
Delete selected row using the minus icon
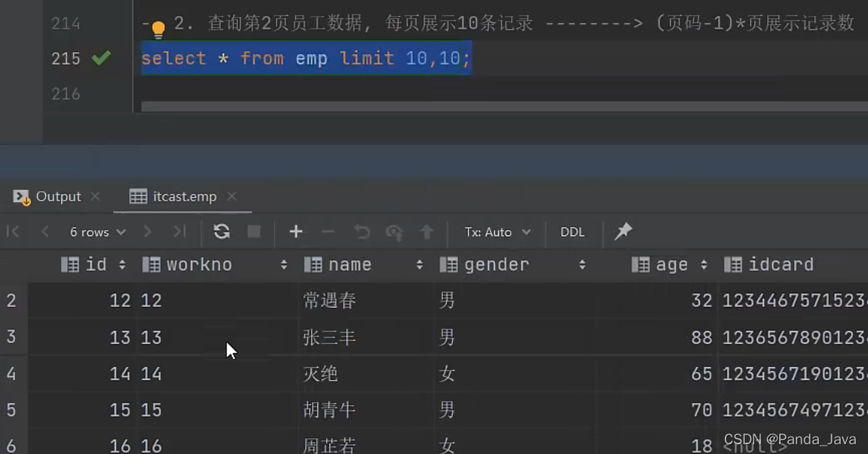pos(329,232)
